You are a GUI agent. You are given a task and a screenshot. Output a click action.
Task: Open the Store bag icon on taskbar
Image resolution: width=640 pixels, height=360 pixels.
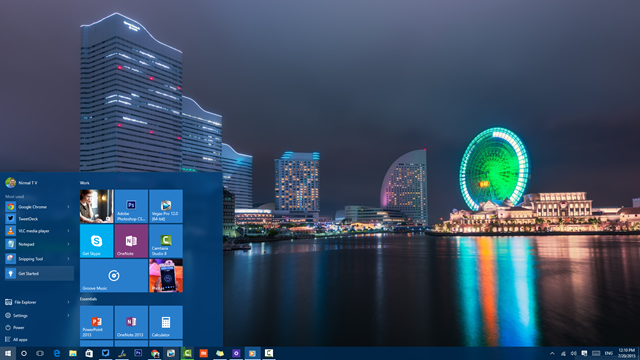point(89,353)
